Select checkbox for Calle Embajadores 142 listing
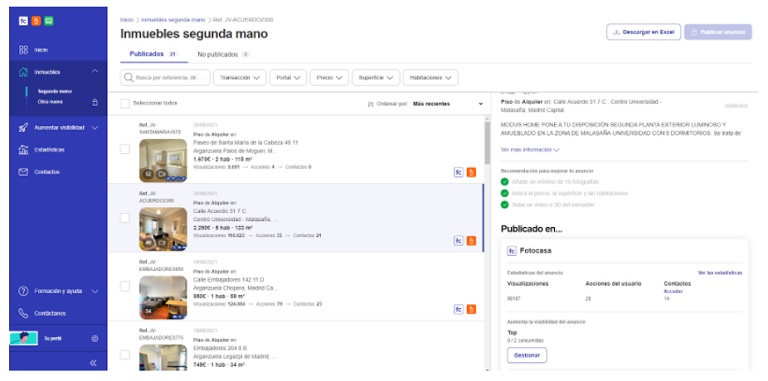 point(125,286)
